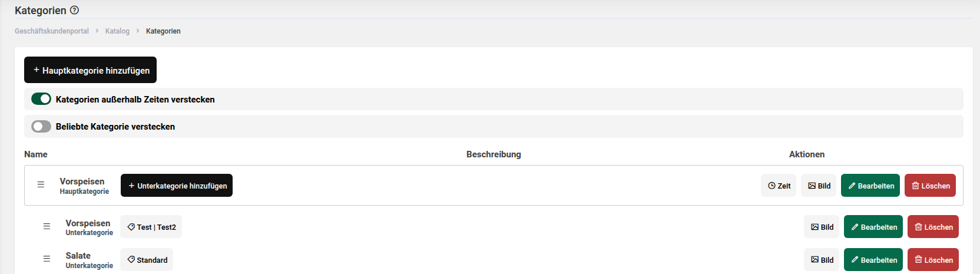Click drag handle icon for Vorspeisen Hauptkategorie

[x=41, y=184]
